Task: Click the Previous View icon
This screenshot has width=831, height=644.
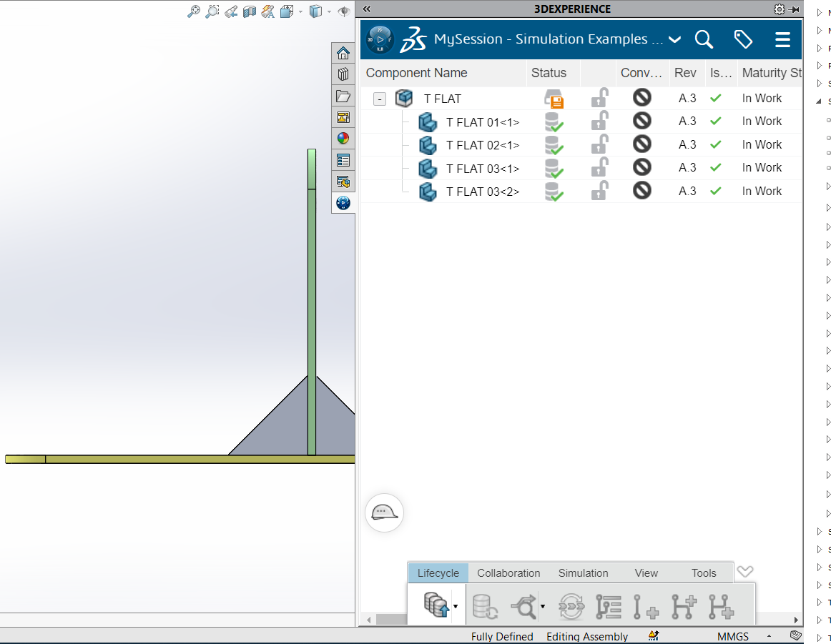Action: click(230, 11)
